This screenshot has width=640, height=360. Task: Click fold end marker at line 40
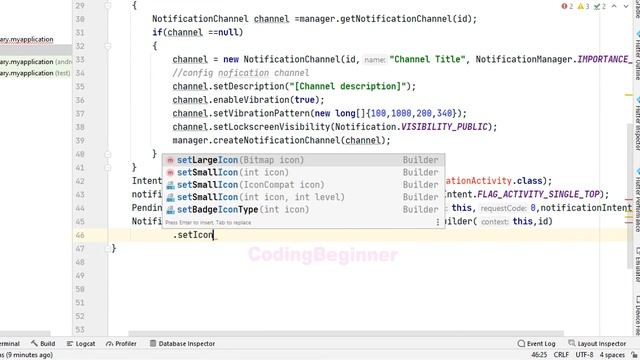(108, 154)
